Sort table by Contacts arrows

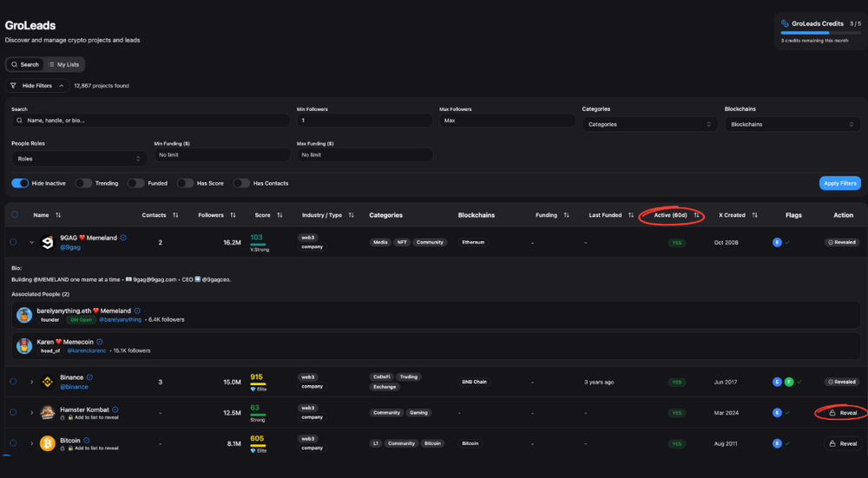pyautogui.click(x=175, y=215)
